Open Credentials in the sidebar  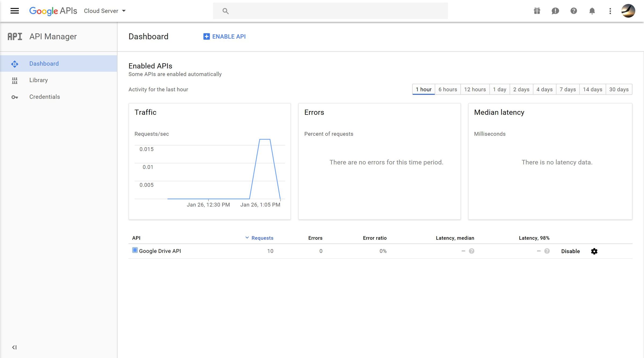tap(45, 97)
